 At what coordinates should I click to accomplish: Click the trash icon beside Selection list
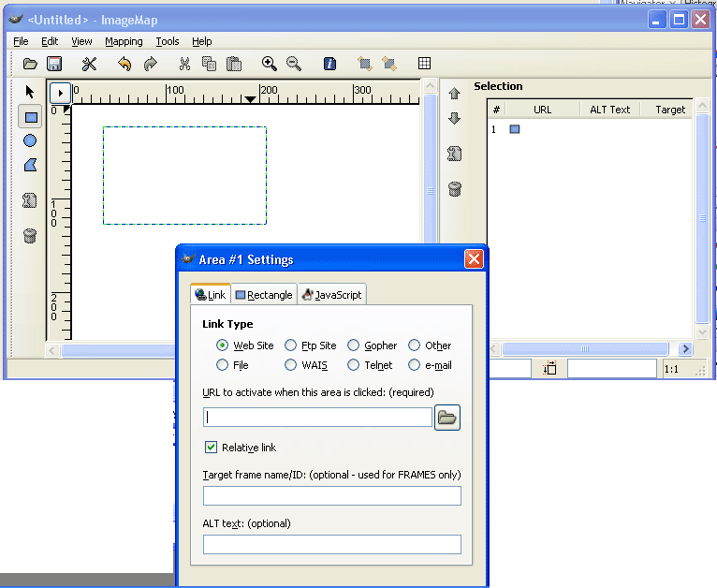pyautogui.click(x=455, y=189)
